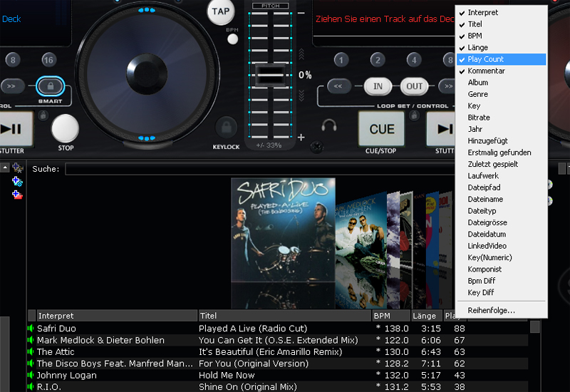570x392 pixels.
Task: Click the +/- 33% pitch range label
Action: 269,145
